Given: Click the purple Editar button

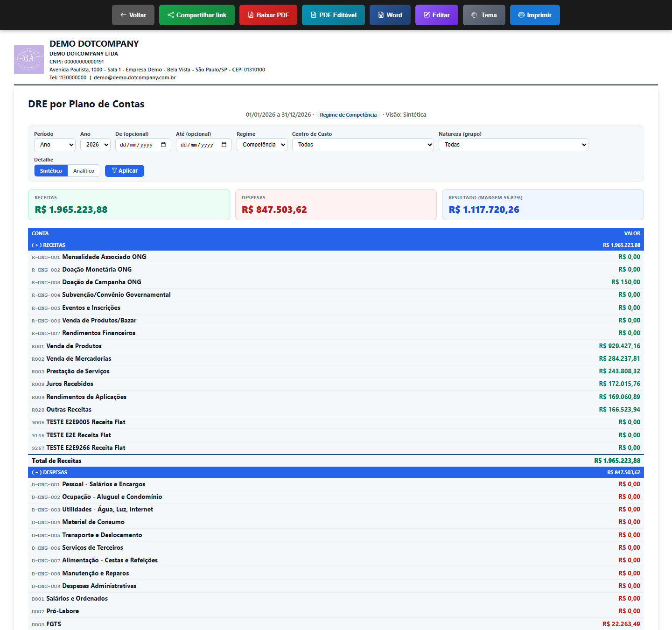Looking at the screenshot, I should [x=437, y=15].
